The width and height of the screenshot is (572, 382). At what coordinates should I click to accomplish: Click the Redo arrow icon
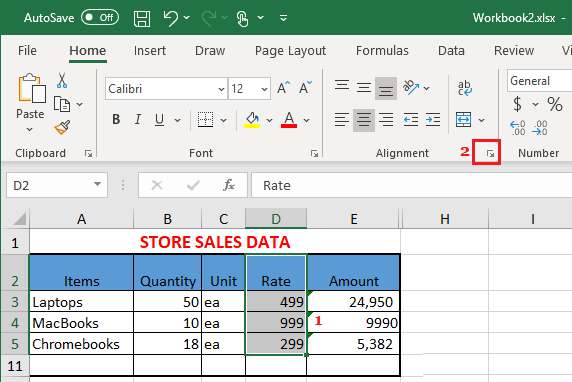(x=209, y=18)
